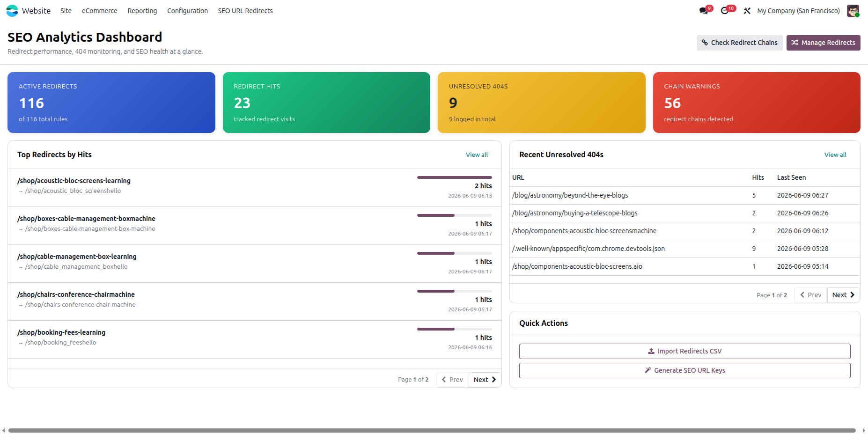Click the booking-fees-learning hits progress bar
Screen dimensions: 868x434
pyautogui.click(x=455, y=329)
